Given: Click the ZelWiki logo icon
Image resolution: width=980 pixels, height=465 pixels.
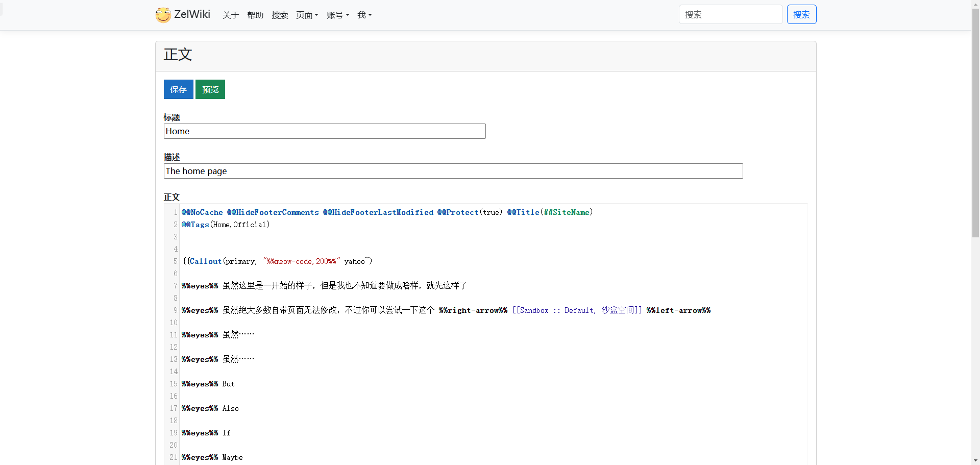Looking at the screenshot, I should pos(163,15).
